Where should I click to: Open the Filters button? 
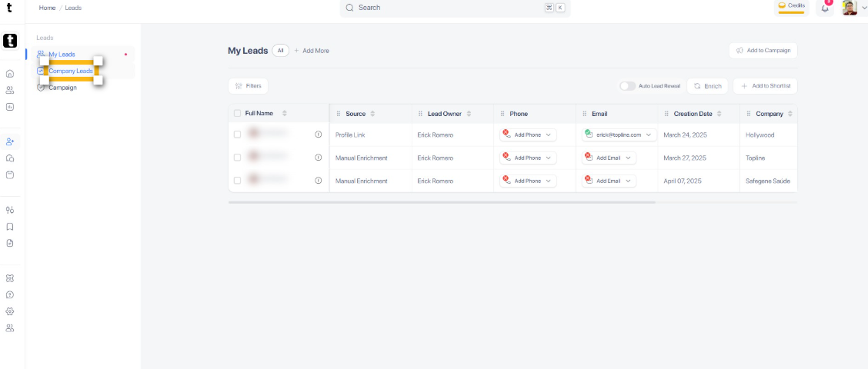248,86
